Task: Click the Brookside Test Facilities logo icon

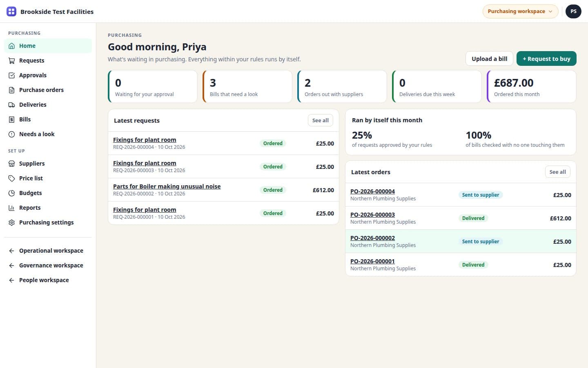Action: (x=11, y=11)
